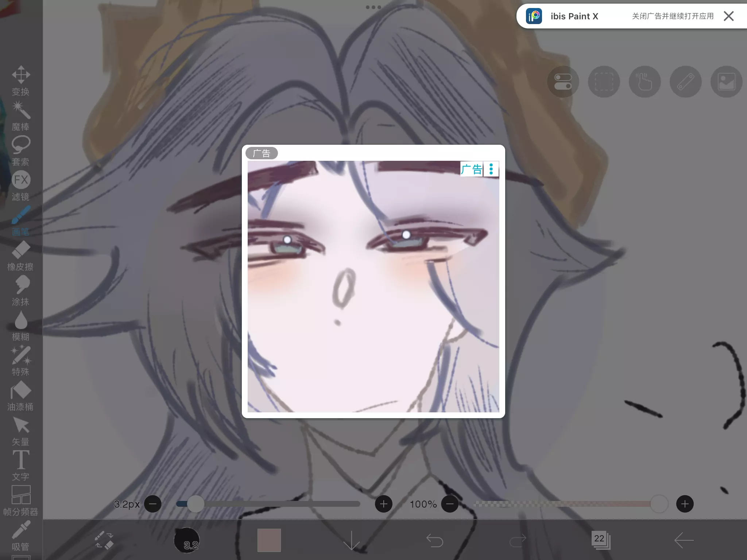This screenshot has height=560, width=747.
Task: Open the toggle-switch settings round button
Action: tap(563, 82)
